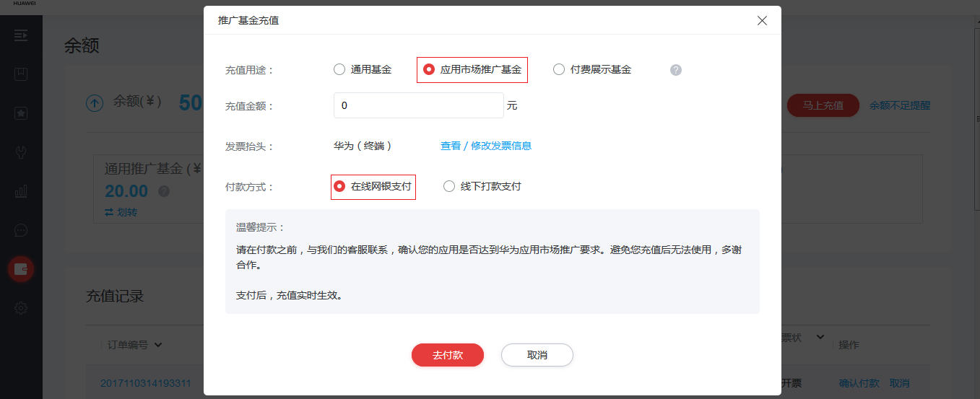
Task: Click the help icon next to 20.00
Action: tap(164, 191)
